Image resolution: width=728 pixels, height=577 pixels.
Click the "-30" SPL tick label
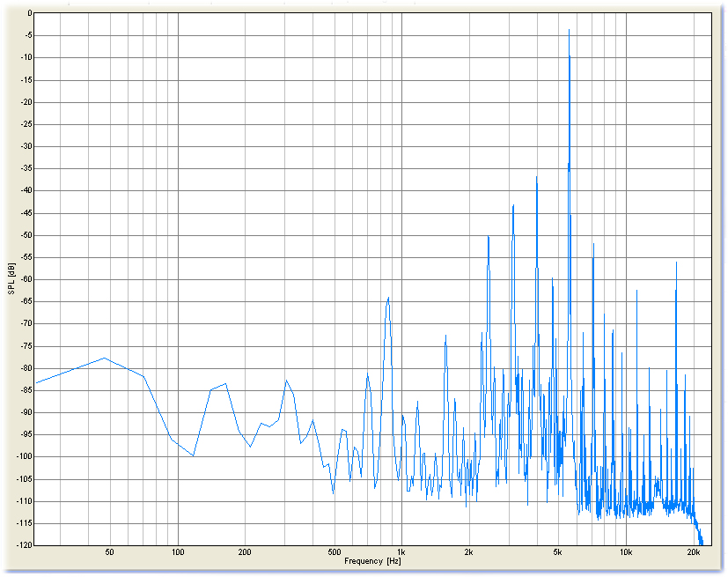pyautogui.click(x=26, y=146)
